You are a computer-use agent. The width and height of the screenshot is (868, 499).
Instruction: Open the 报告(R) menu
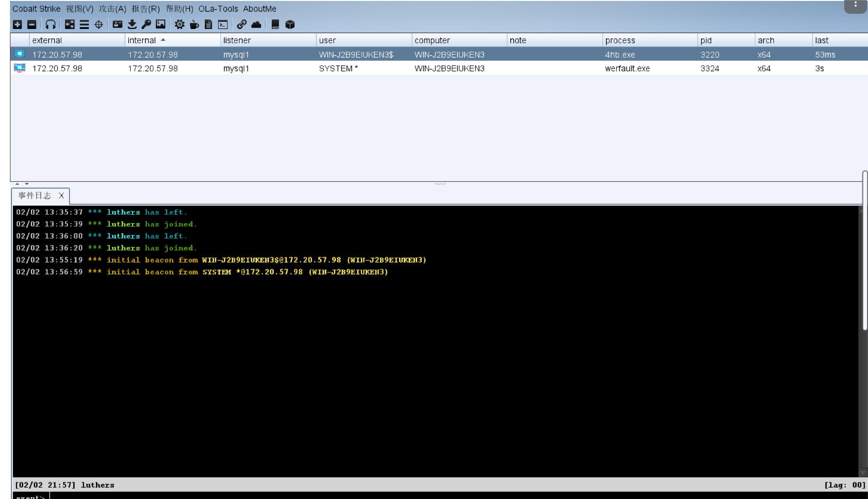pyautogui.click(x=146, y=9)
